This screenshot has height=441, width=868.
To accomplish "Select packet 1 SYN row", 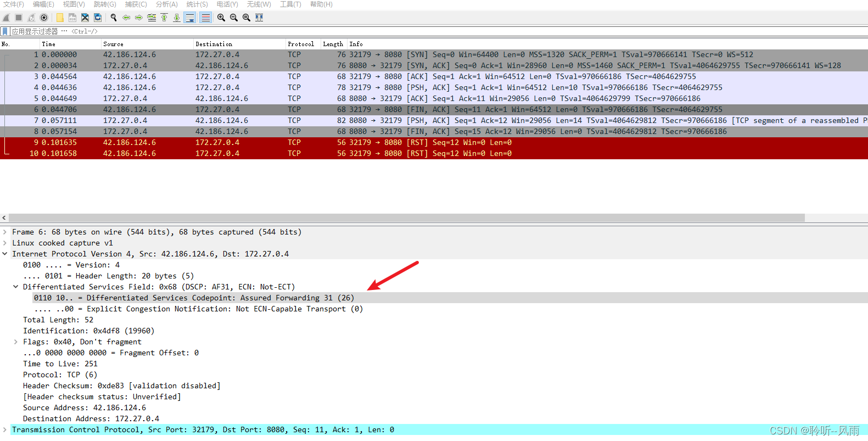I will [434, 54].
